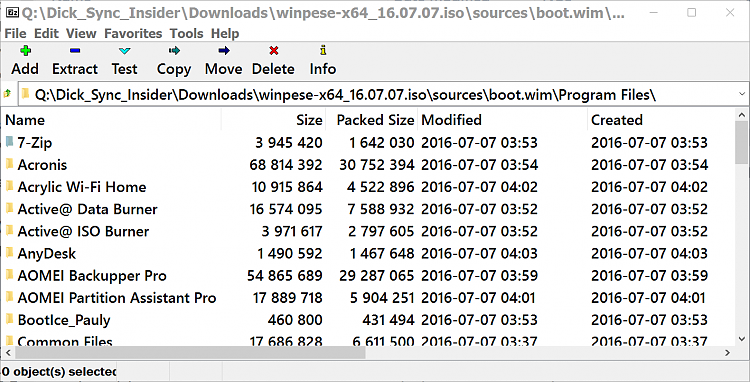750x382 pixels.
Task: Click the packed size 5 904 251
Action: click(382, 297)
